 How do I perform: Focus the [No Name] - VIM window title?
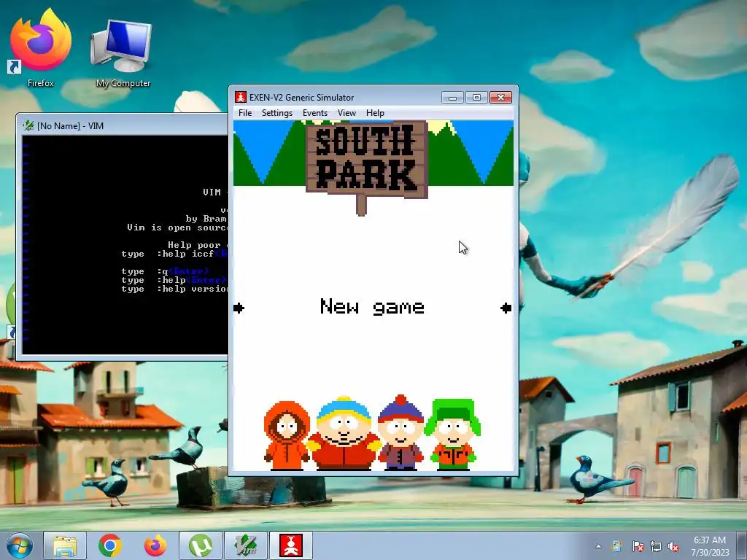click(x=70, y=125)
